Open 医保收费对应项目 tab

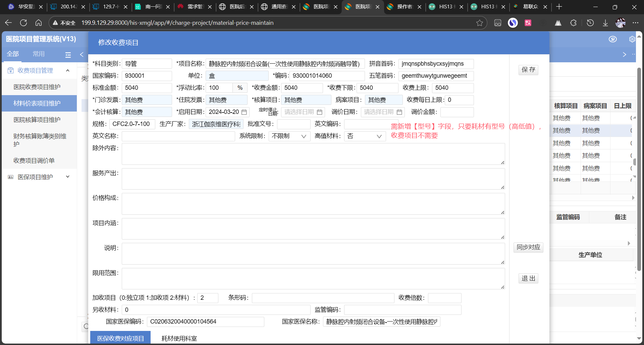120,338
